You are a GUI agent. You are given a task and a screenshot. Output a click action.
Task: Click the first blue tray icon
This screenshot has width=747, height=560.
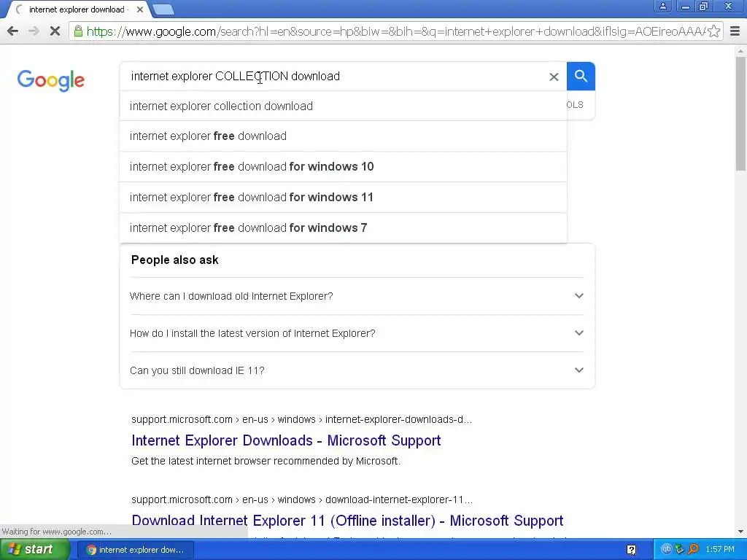coord(666,549)
